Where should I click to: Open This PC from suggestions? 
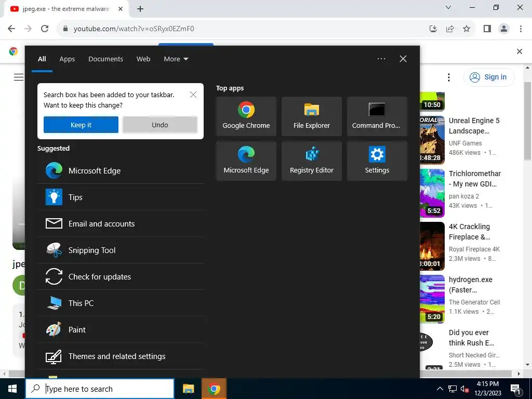coord(121,303)
